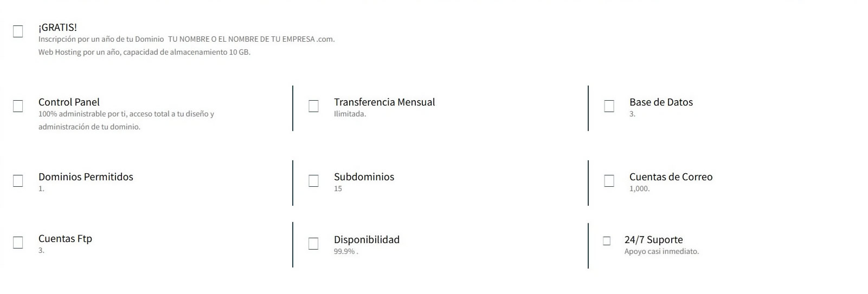Check the Dominios Permitidos box
868x294 pixels.
pyautogui.click(x=18, y=181)
